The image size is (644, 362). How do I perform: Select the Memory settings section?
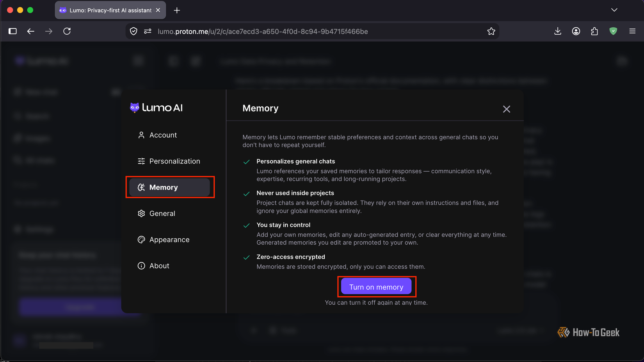169,187
